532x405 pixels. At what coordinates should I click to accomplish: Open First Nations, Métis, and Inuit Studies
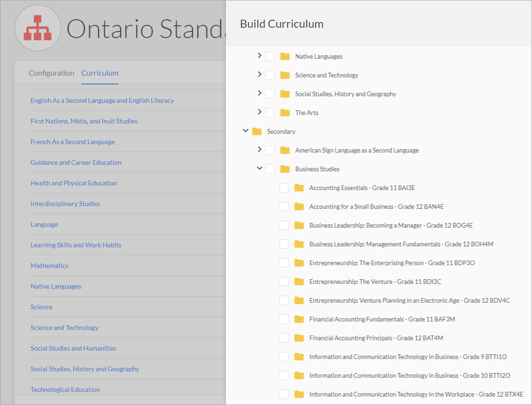84,121
